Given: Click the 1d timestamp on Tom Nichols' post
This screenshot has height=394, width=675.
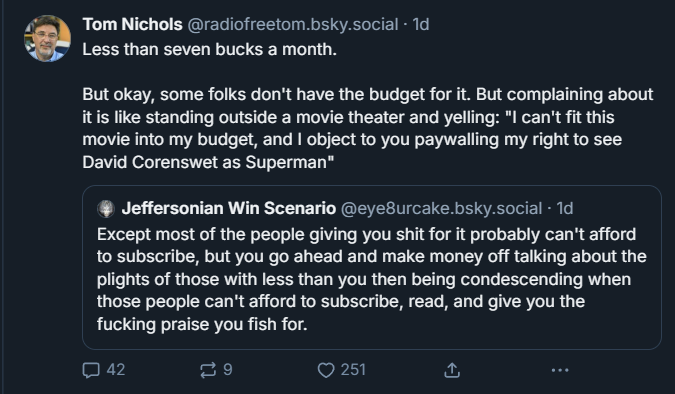Looking at the screenshot, I should 421,25.
